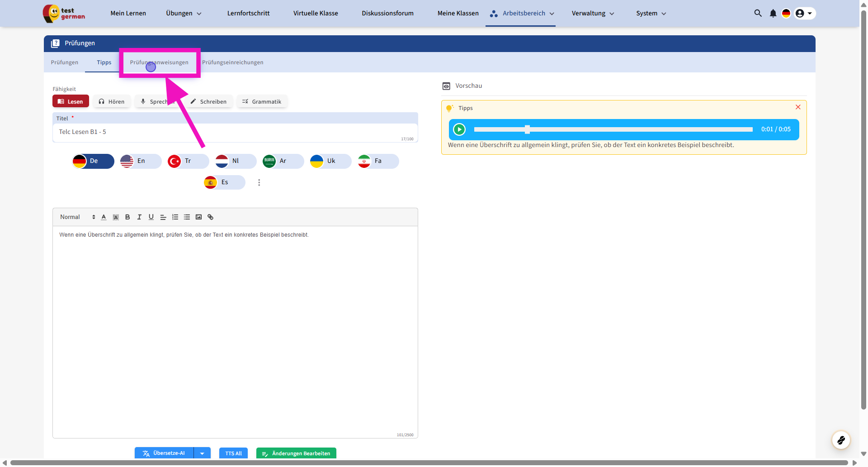Open the search magnifier icon
Viewport: 868px width, 467px height.
(x=758, y=14)
